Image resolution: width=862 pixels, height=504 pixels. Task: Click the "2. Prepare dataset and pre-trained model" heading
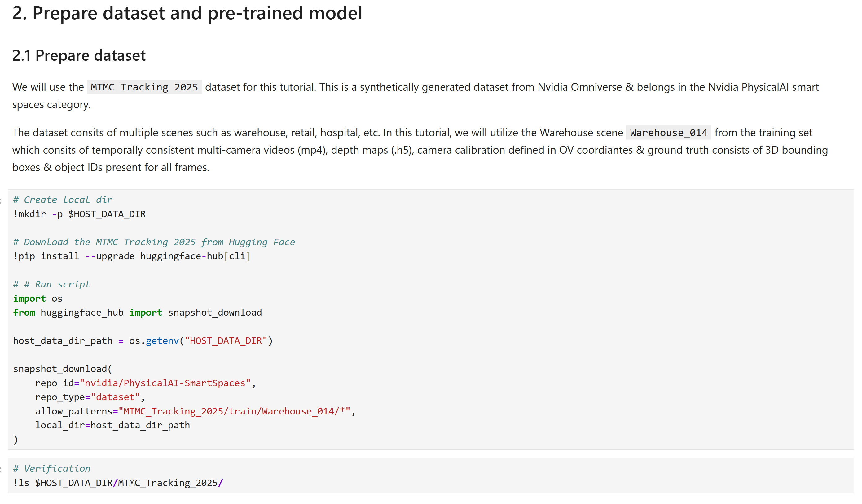187,13
